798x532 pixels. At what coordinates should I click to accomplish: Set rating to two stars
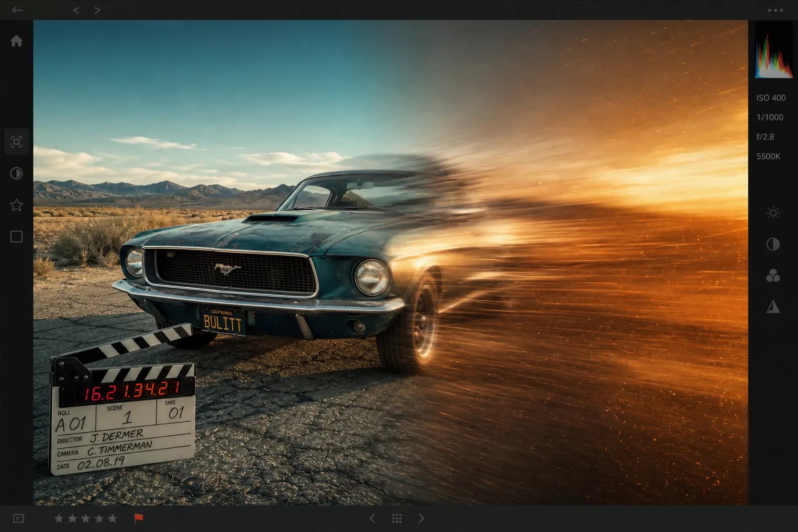(72, 518)
